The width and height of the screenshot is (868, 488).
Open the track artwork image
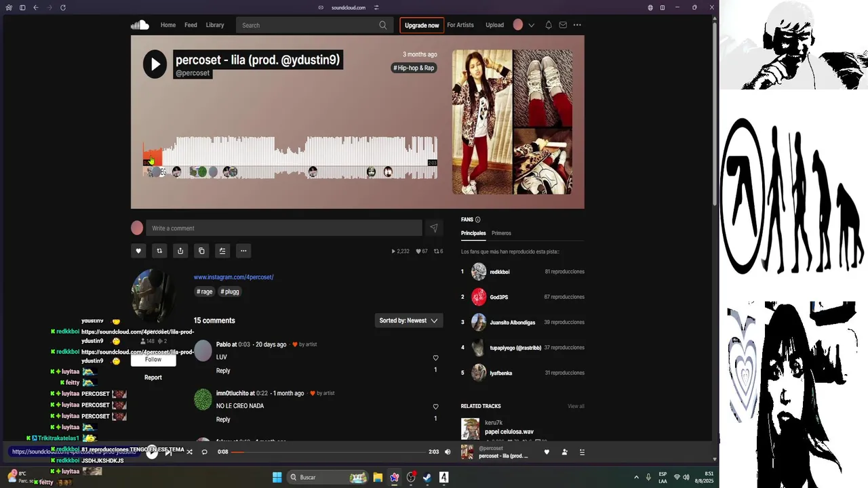(x=512, y=122)
